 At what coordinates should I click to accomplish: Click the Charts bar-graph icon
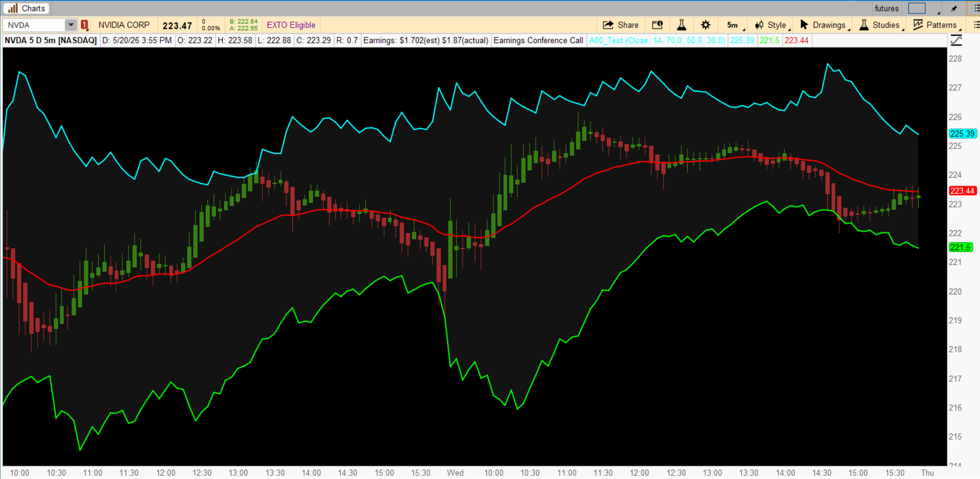[x=13, y=8]
